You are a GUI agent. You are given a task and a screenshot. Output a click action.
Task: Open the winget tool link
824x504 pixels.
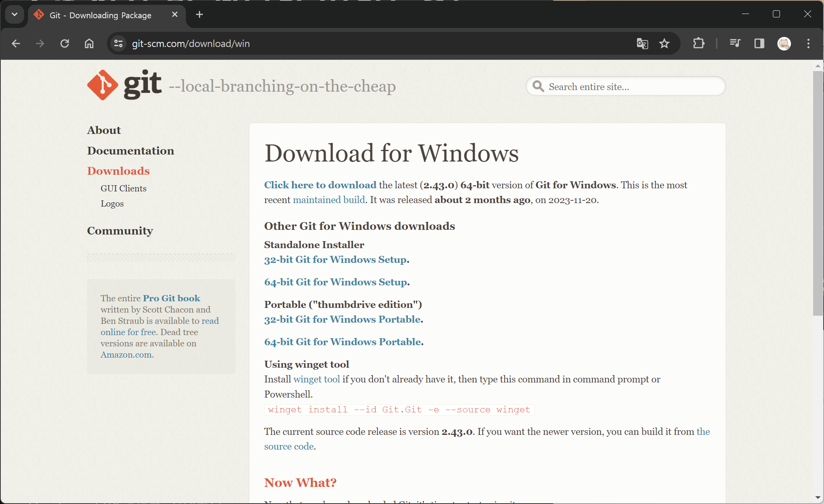tap(316, 379)
